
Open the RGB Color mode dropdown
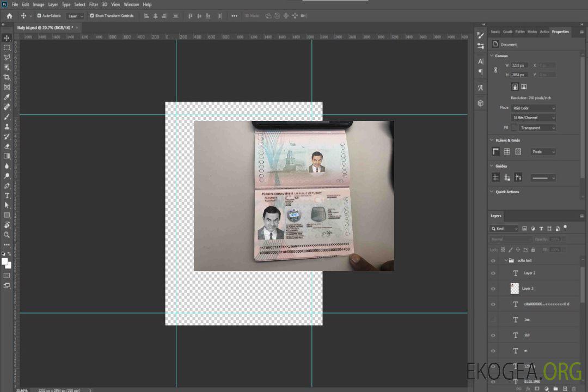click(533, 108)
